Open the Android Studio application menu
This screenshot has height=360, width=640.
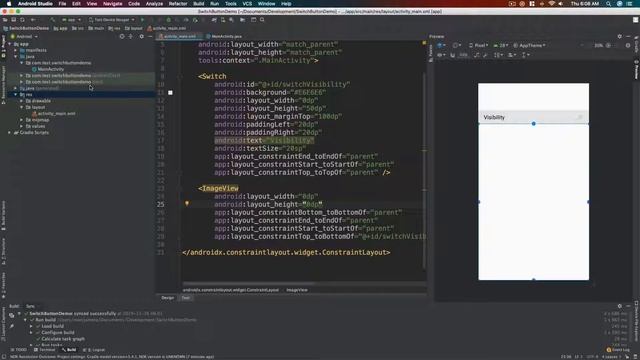[35, 4]
